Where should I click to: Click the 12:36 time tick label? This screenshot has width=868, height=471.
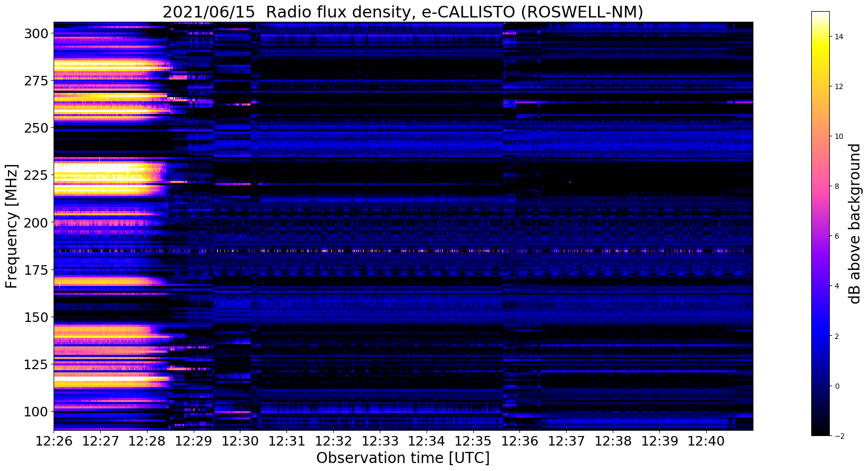click(519, 441)
